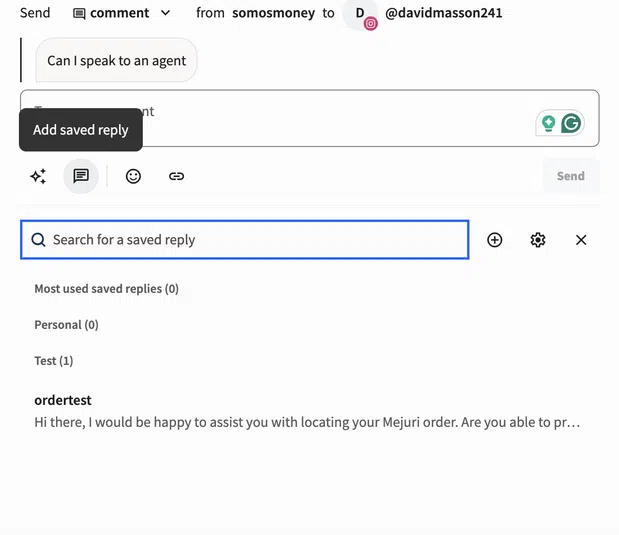Click the plus icon to create saved reply

point(495,240)
